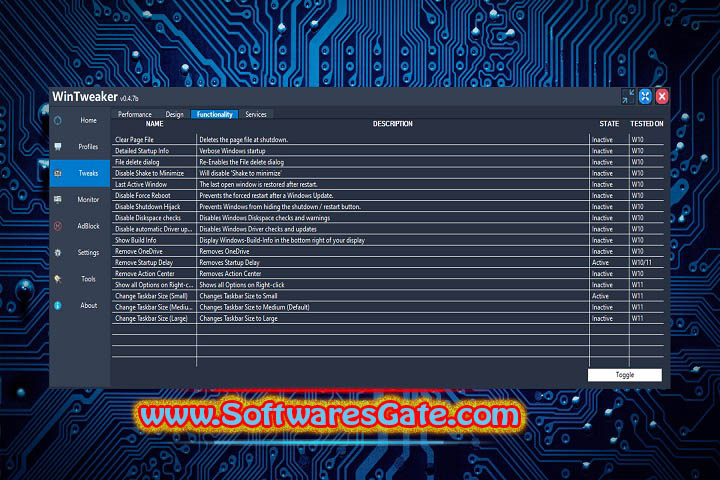Click 'Verbose Windows startup' description
720x480 pixels.
(x=232, y=151)
